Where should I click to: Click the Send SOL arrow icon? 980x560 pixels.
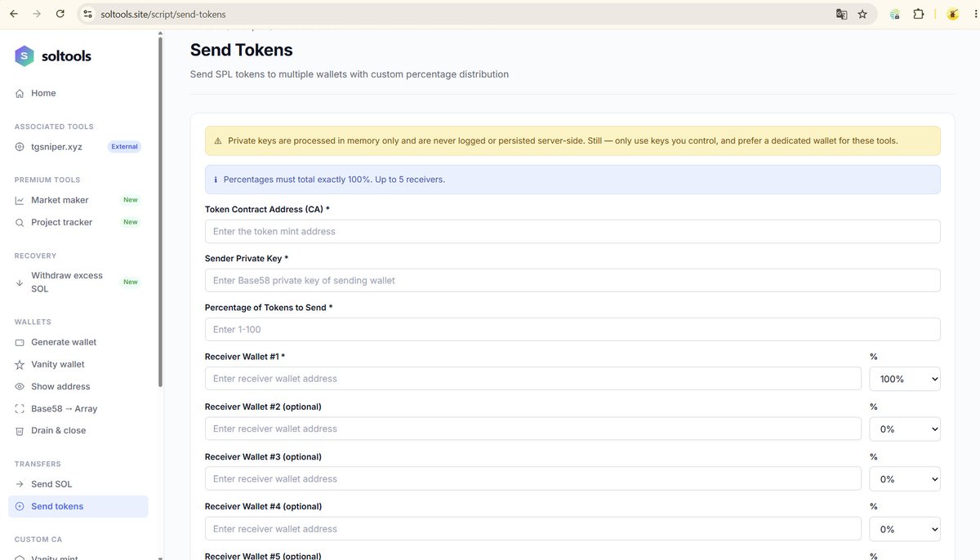click(x=20, y=484)
